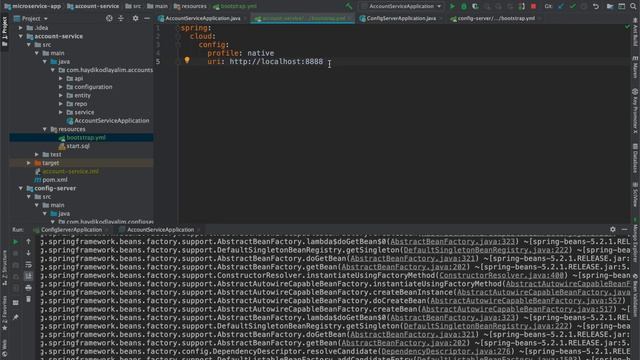Hide the Project tool window
This screenshot has height=360, width=640.
[x=147, y=18]
